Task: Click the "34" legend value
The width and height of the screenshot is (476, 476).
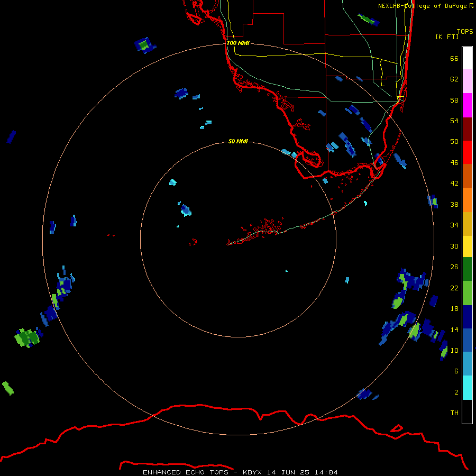Action: coord(454,225)
